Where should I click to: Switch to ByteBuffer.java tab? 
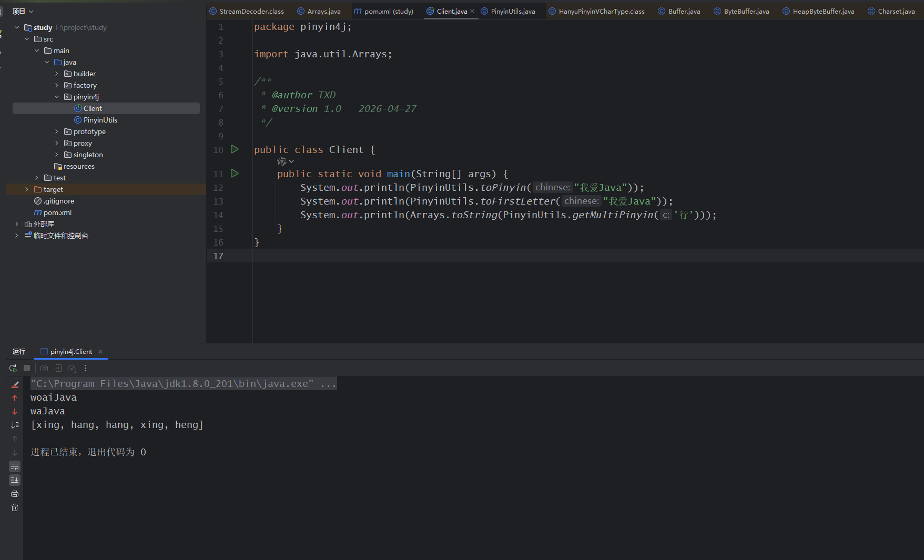pos(742,11)
